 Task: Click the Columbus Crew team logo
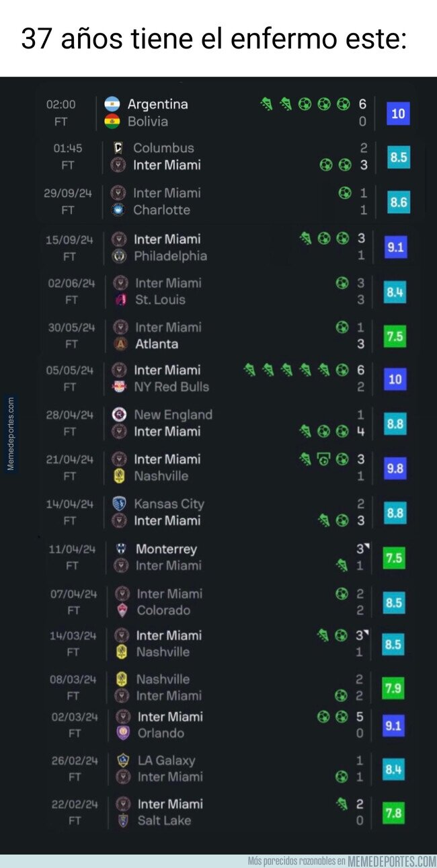[x=118, y=148]
